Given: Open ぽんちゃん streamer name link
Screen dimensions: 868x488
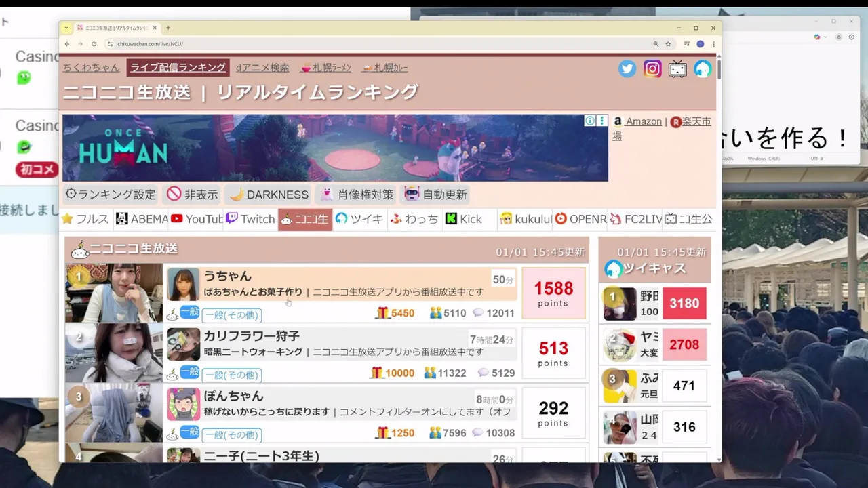Looking at the screenshot, I should tap(233, 396).
